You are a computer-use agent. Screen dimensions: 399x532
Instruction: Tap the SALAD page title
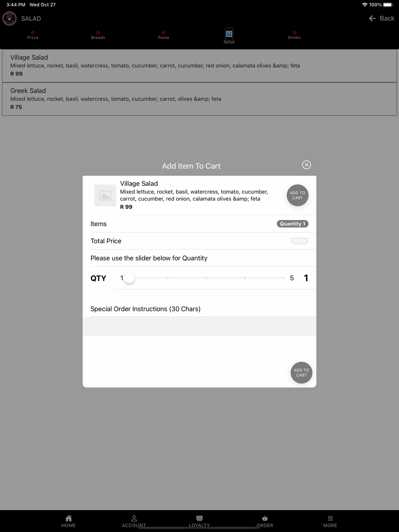tap(31, 19)
